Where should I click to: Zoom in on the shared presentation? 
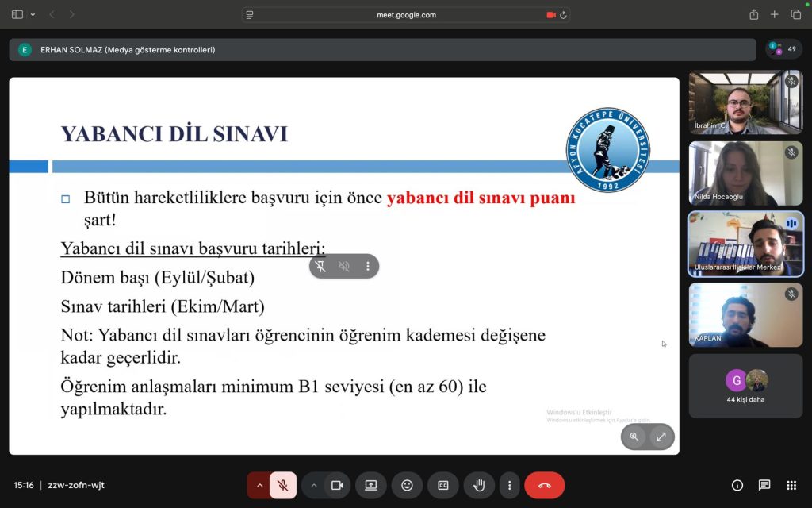(x=634, y=437)
